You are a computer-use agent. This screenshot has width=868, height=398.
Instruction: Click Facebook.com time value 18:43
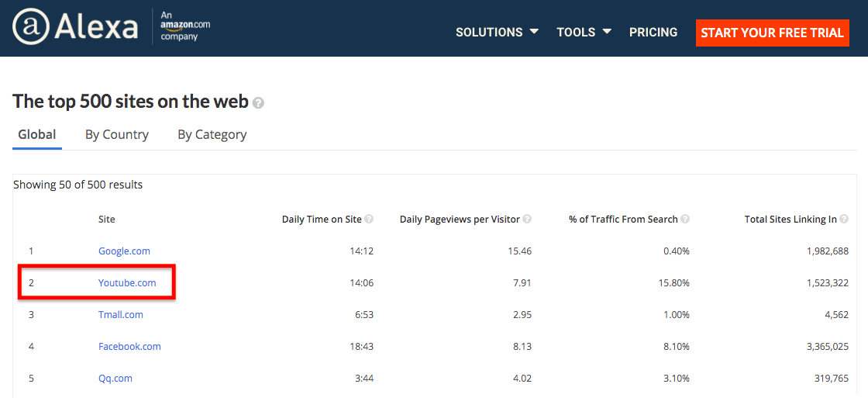tap(361, 347)
